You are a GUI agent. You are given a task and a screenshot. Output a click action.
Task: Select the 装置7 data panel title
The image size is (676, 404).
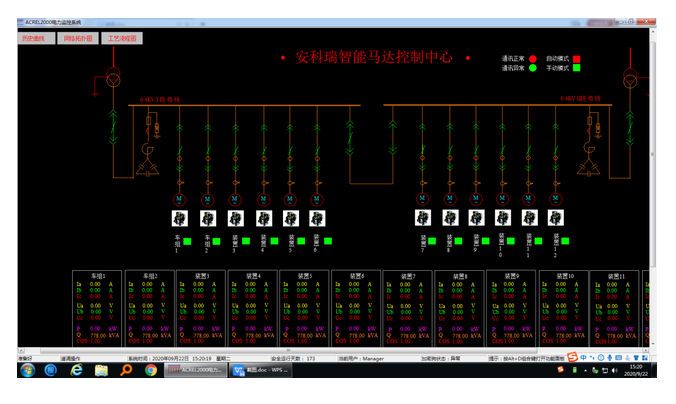click(x=407, y=276)
